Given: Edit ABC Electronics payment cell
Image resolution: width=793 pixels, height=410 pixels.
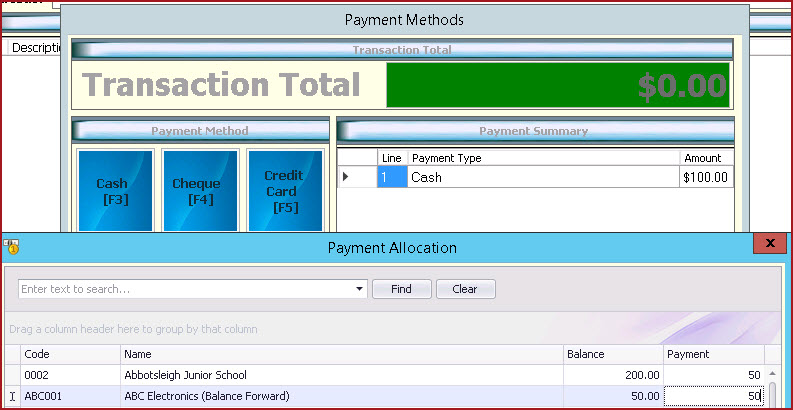Looking at the screenshot, I should [714, 396].
